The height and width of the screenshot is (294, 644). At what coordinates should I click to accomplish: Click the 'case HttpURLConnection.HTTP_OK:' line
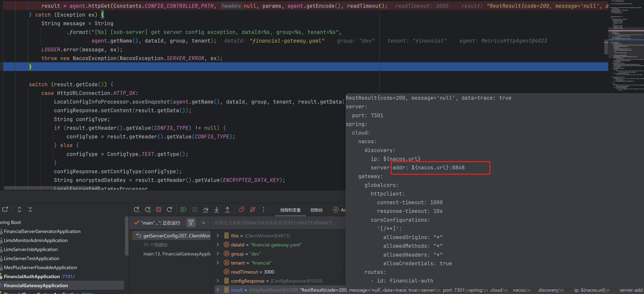(90, 93)
